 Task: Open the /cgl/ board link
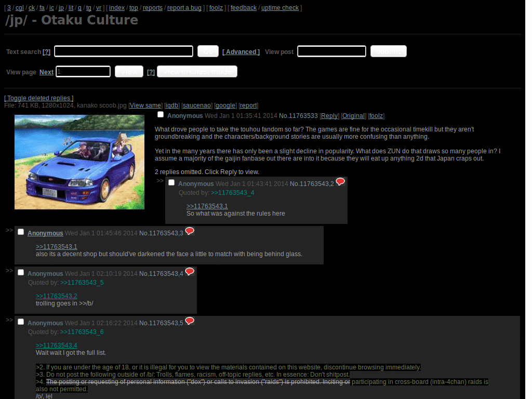coord(20,8)
